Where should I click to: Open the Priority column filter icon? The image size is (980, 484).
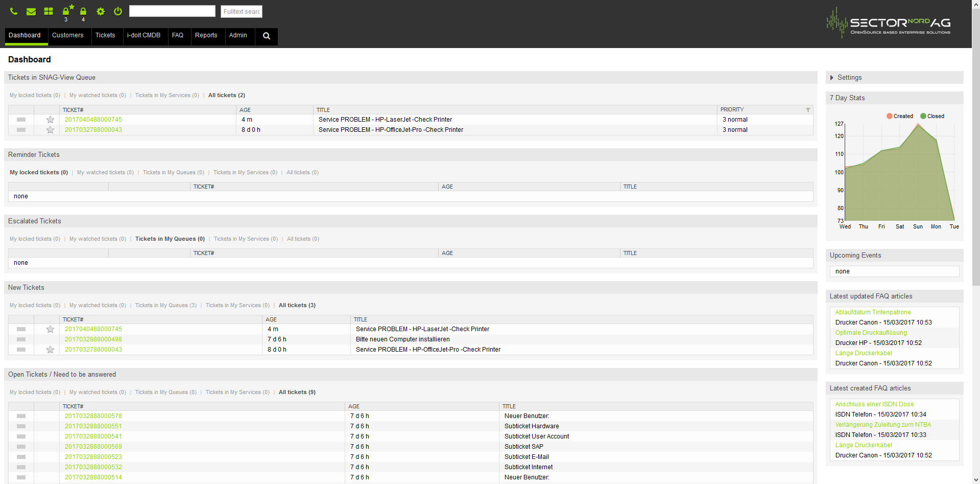[x=808, y=110]
